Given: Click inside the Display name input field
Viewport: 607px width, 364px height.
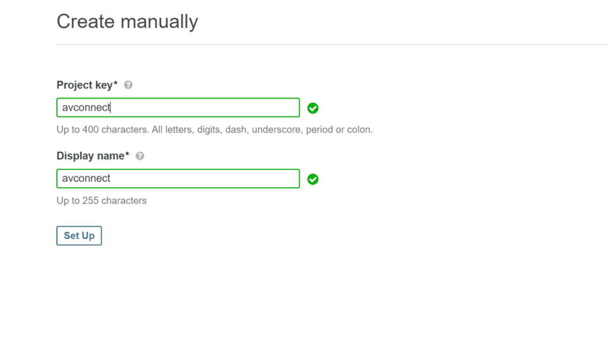Looking at the screenshot, I should tap(177, 178).
